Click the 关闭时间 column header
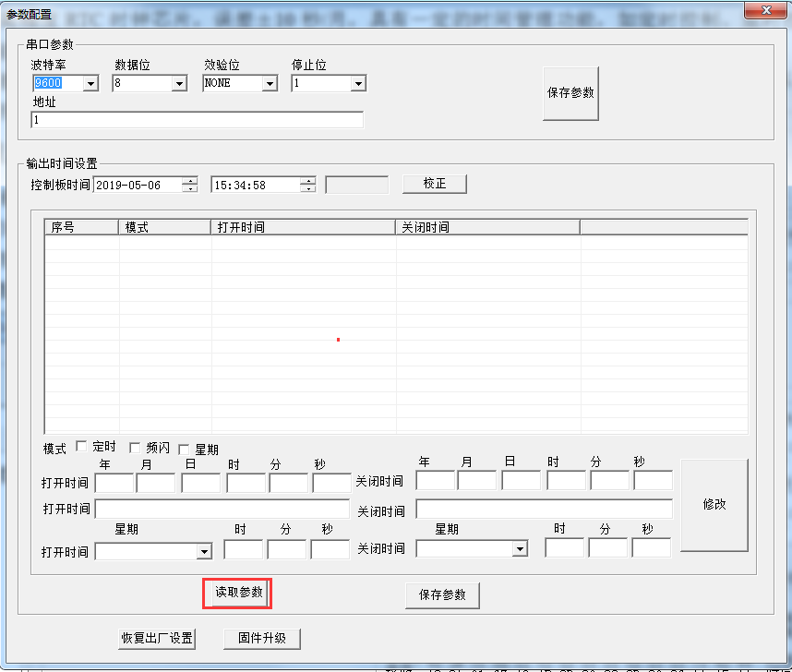Screen dimensions: 792x672 pyautogui.click(x=488, y=227)
